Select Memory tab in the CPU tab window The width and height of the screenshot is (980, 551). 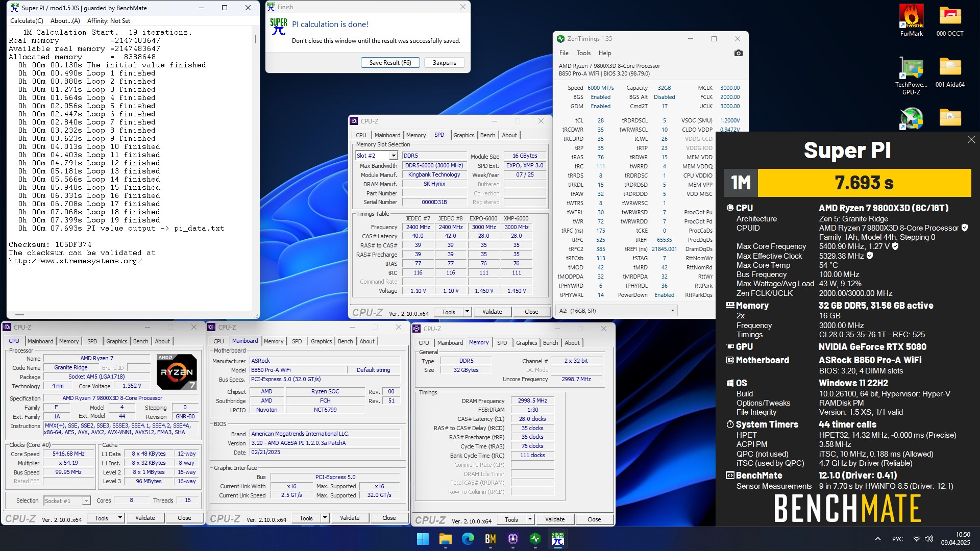[x=69, y=341]
